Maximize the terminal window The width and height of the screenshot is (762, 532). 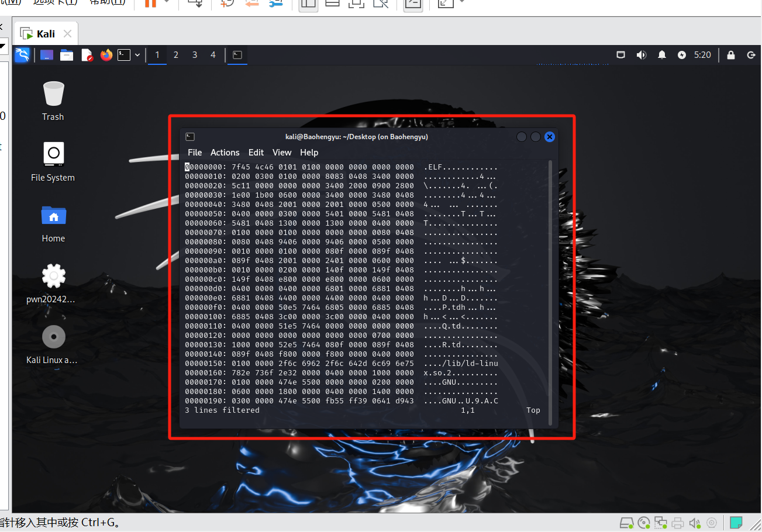[536, 137]
